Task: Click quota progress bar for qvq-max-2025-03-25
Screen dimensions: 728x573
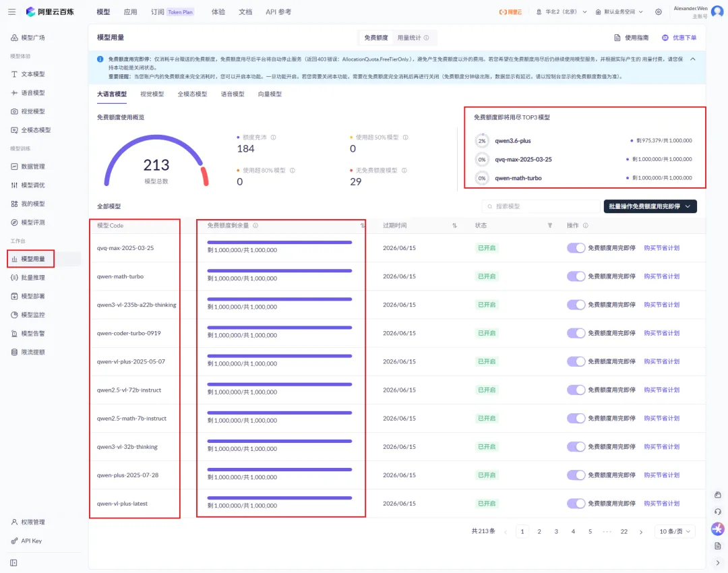Action: pyautogui.click(x=280, y=243)
